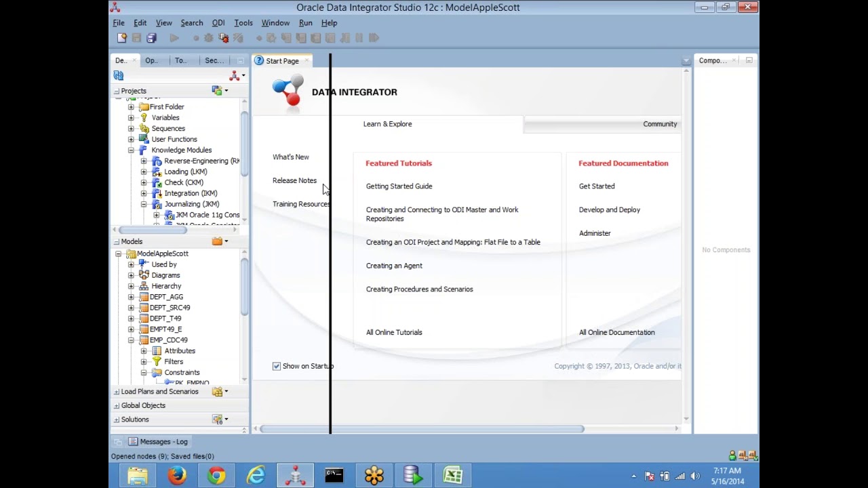The image size is (868, 488).
Task: Open Internet Explorer from the taskbar
Action: point(256,476)
